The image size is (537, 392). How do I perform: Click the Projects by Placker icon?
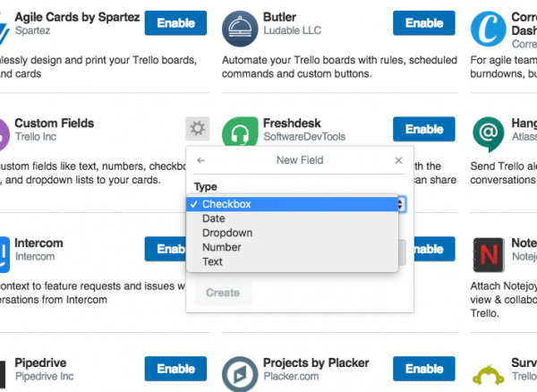(x=240, y=374)
